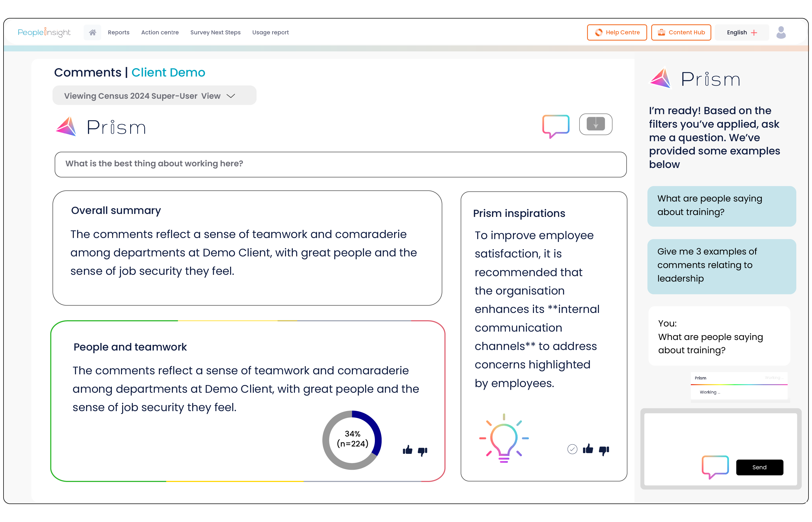Image resolution: width=812 pixels, height=522 pixels.
Task: Select the Action centre menu item
Action: coord(160,32)
